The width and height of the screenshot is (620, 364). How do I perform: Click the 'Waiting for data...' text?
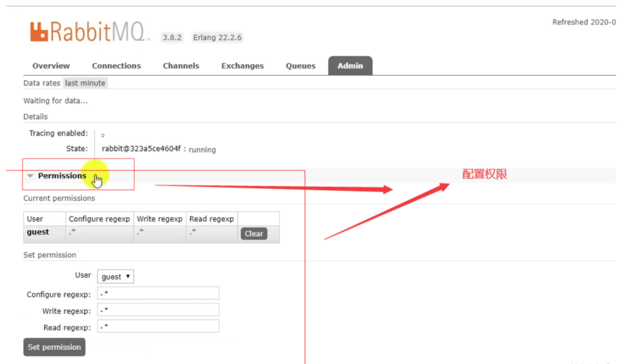point(56,101)
